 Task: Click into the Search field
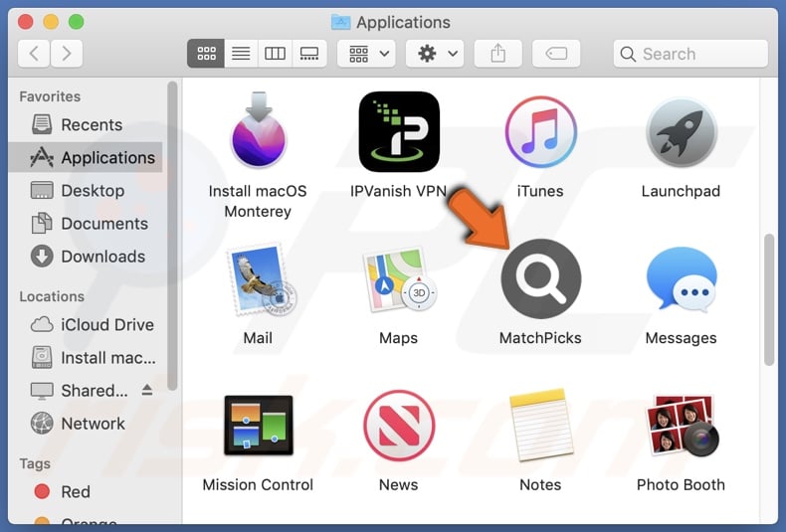point(690,54)
